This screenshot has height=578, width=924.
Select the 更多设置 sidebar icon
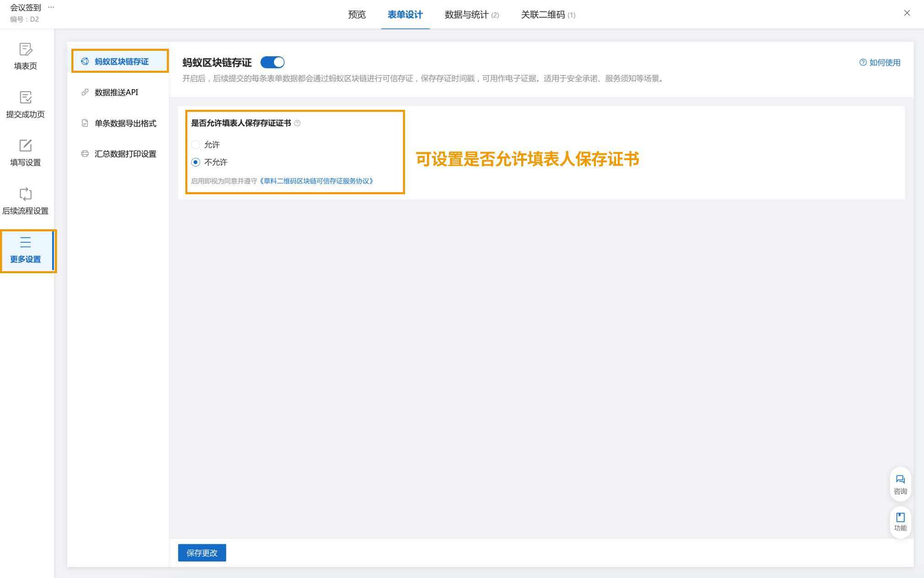(x=26, y=243)
